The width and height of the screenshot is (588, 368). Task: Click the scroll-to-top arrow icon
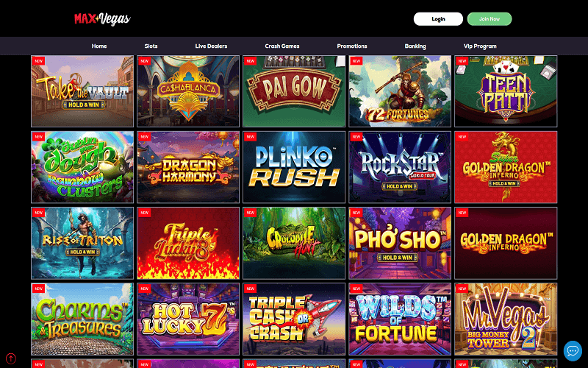tap(11, 358)
